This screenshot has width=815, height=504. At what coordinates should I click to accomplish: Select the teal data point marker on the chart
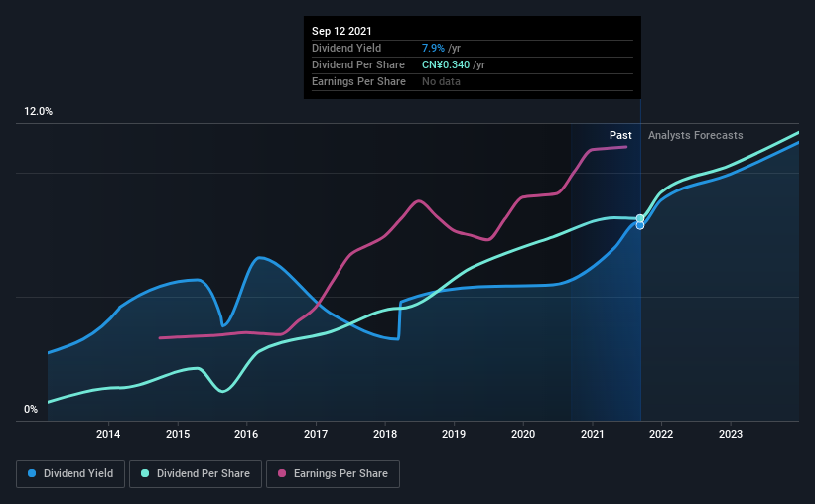tap(640, 218)
